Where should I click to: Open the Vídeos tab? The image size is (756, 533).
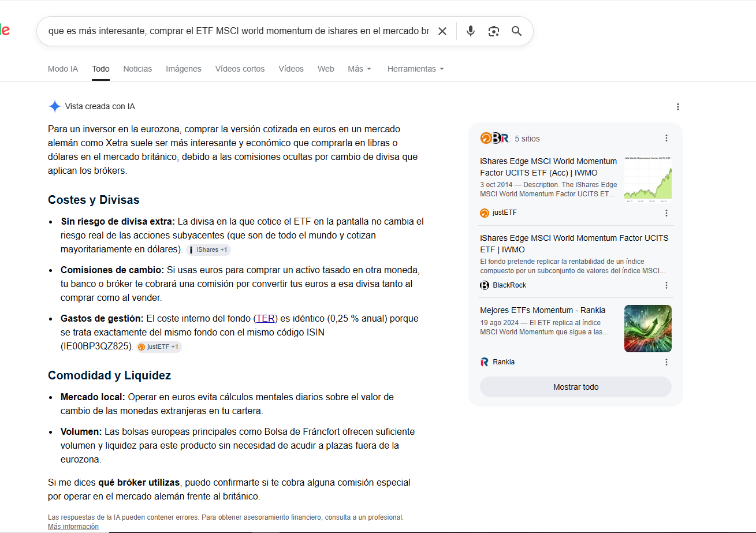click(x=291, y=69)
